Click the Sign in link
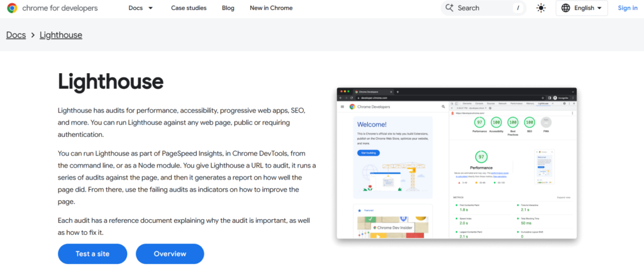The image size is (644, 274). pos(628,8)
